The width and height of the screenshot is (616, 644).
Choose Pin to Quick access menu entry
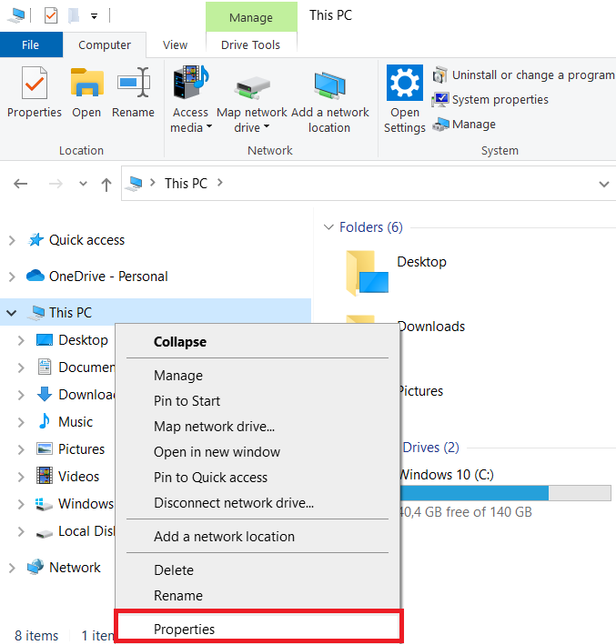210,477
